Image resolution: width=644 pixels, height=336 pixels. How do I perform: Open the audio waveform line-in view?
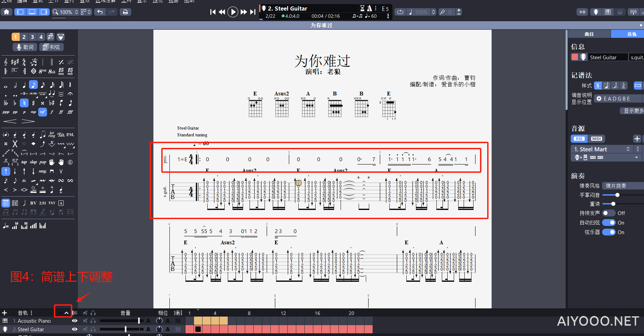click(x=583, y=12)
